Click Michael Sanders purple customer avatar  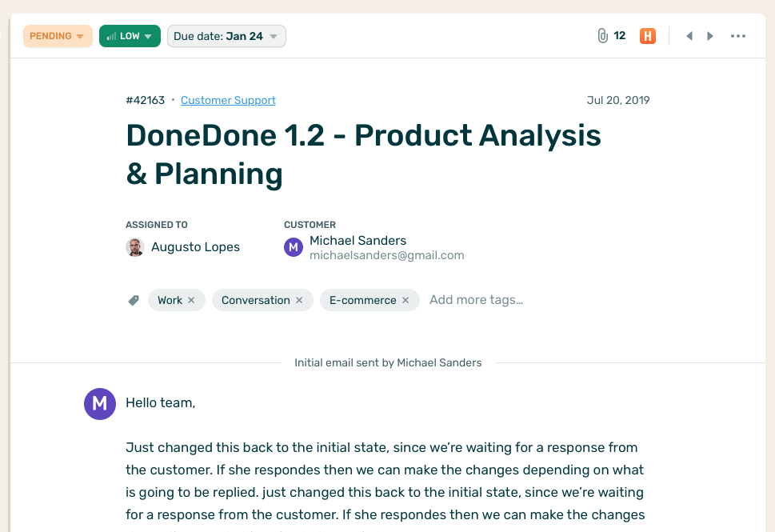coord(294,247)
